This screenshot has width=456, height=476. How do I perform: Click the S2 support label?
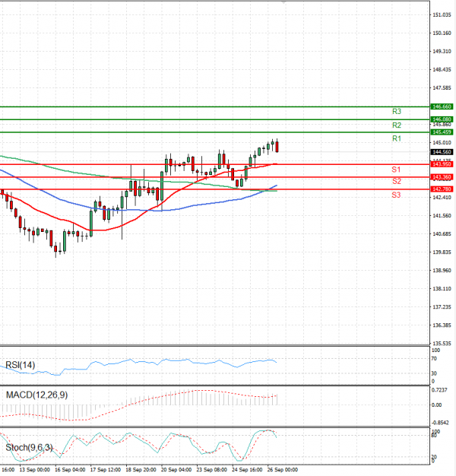(396, 181)
